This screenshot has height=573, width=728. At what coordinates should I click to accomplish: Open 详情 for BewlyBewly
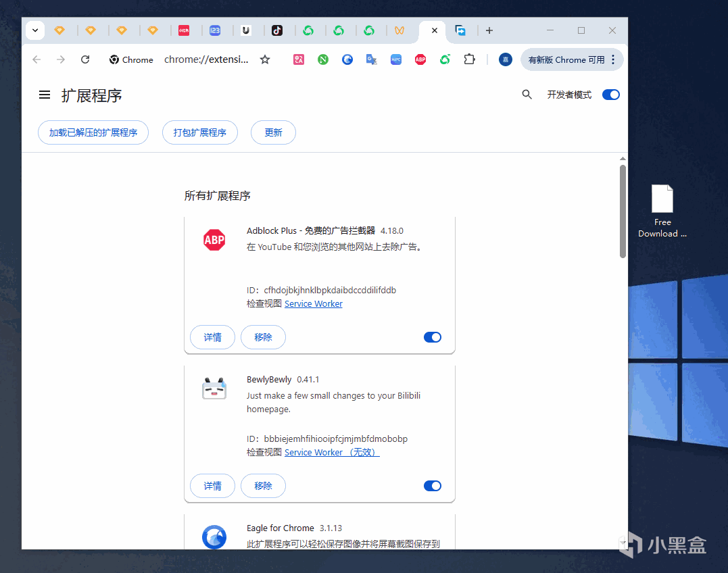point(213,486)
